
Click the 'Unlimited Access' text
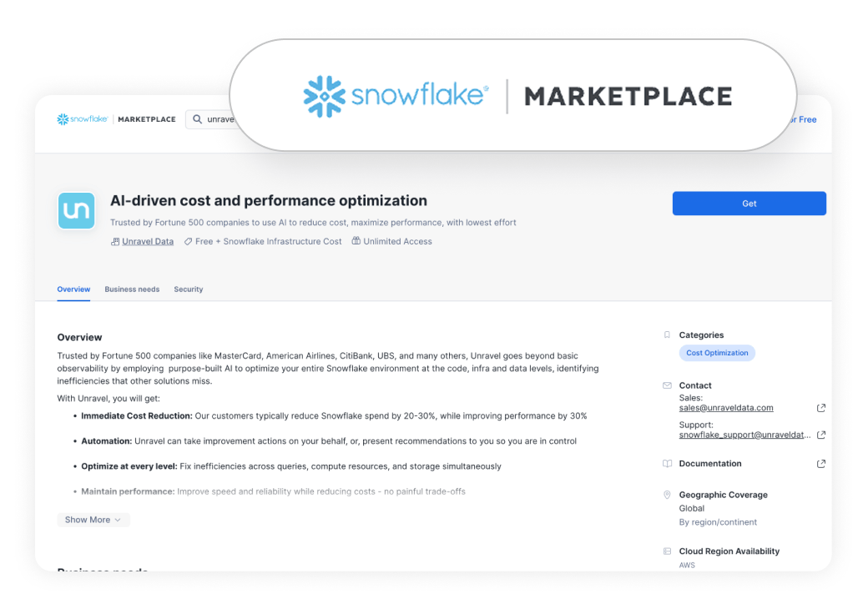click(x=397, y=242)
